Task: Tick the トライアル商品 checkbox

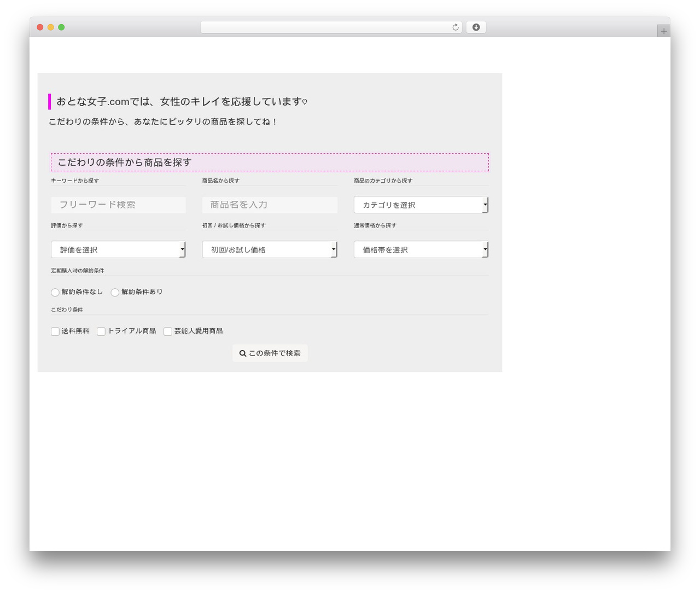Action: point(101,332)
